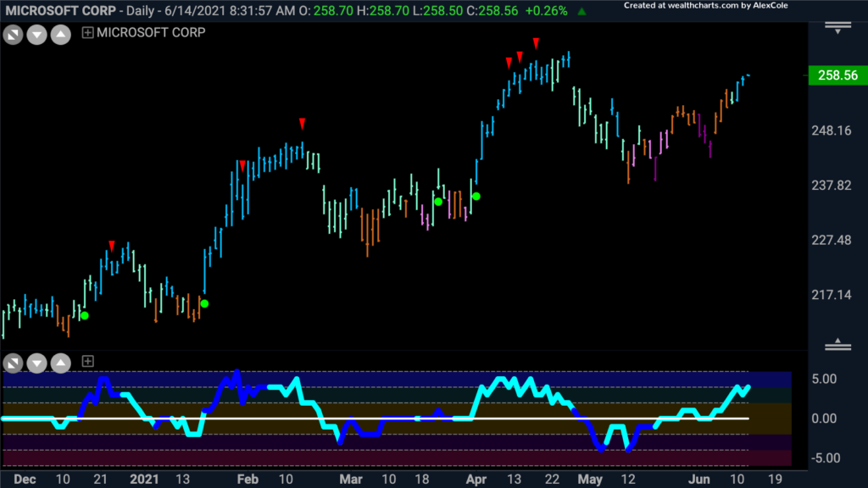Image resolution: width=868 pixels, height=488 pixels.
Task: Click the 2021 date axis label
Action: coord(144,480)
